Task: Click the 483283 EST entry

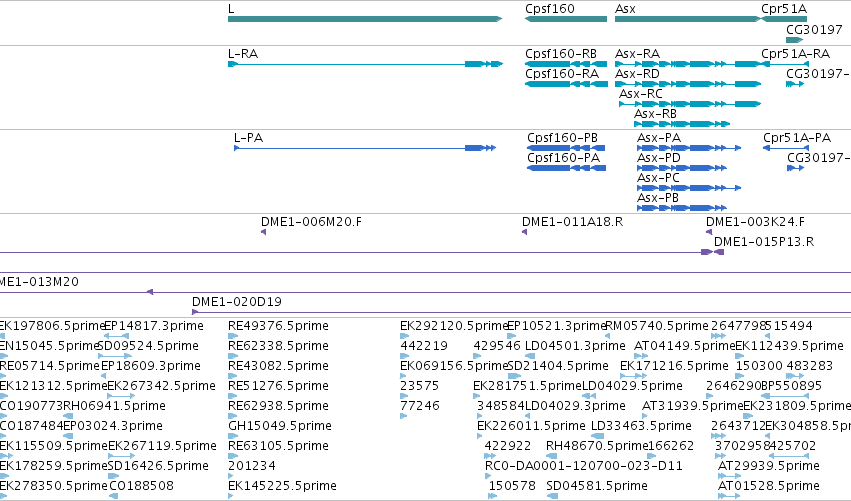Action: tap(809, 366)
